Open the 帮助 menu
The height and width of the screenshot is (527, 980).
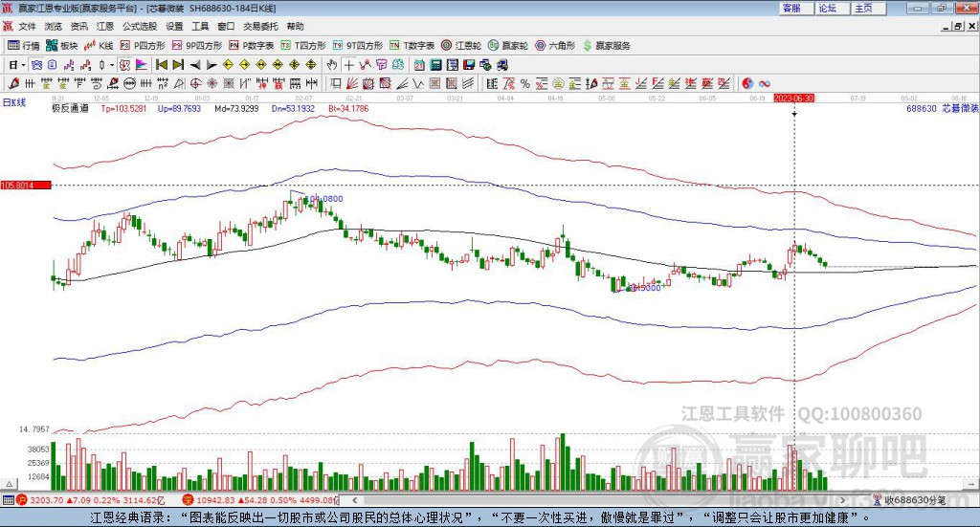295,26
